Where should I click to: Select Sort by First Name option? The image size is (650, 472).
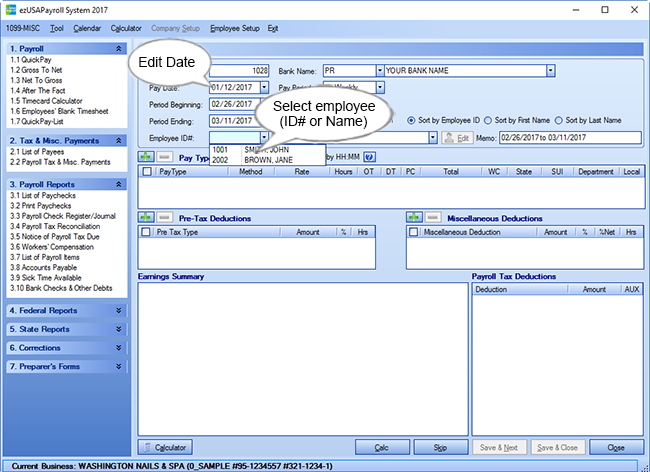click(x=488, y=120)
